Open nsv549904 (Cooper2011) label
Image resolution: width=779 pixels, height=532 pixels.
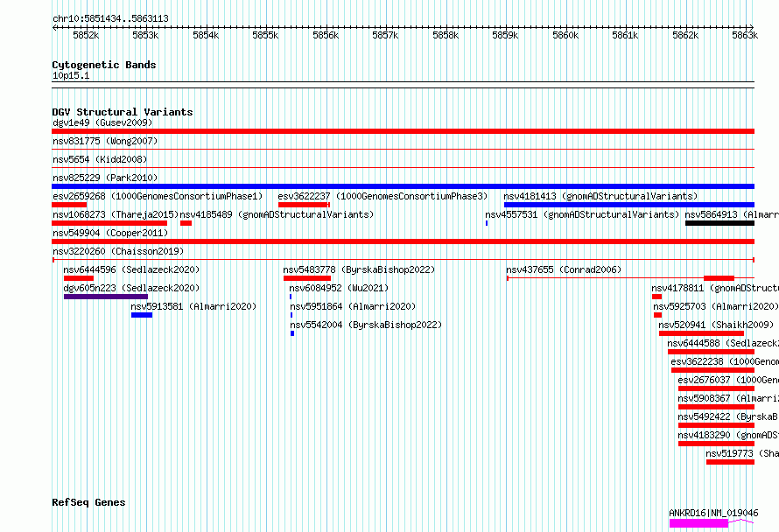point(110,233)
